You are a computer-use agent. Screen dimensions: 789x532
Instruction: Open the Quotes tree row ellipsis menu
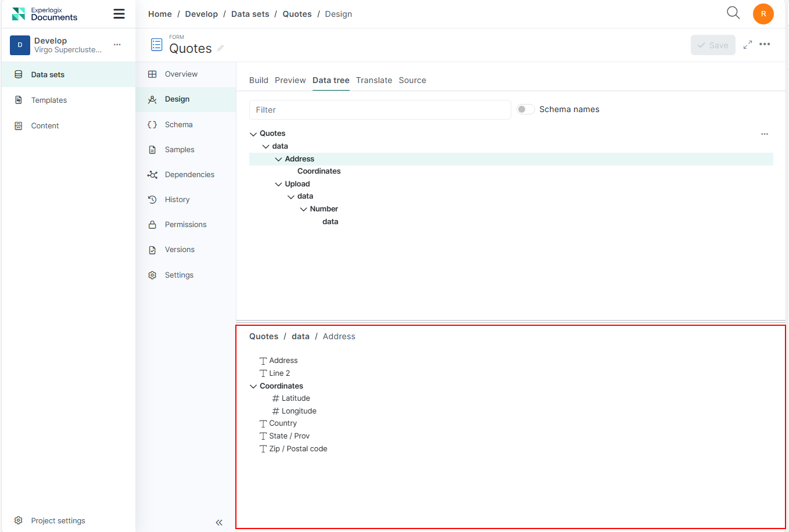[x=765, y=134]
